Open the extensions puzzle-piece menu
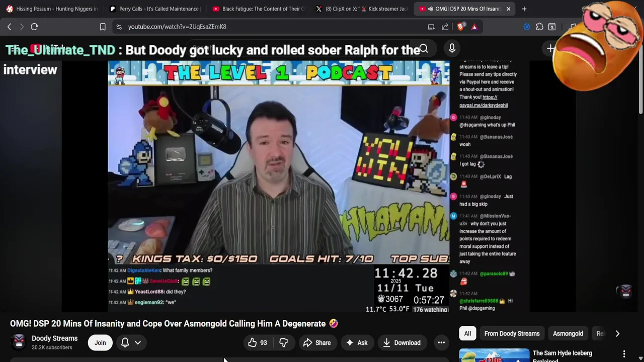 click(539, 27)
